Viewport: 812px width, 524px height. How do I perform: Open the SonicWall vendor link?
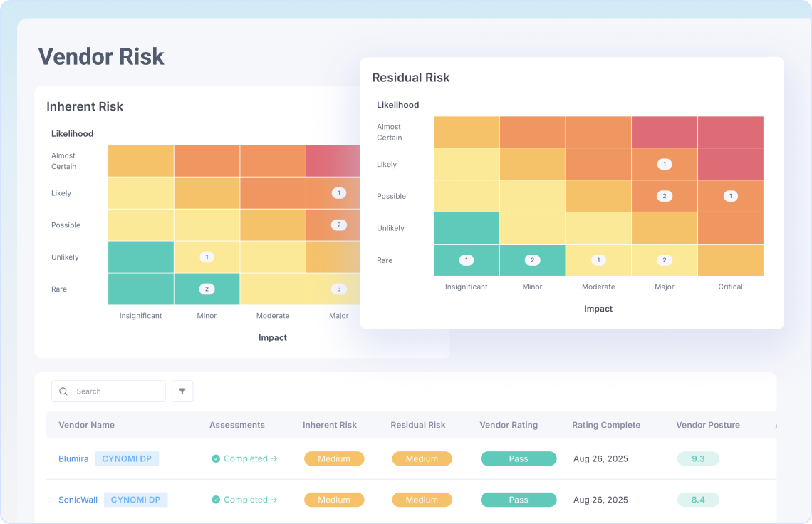[78, 500]
